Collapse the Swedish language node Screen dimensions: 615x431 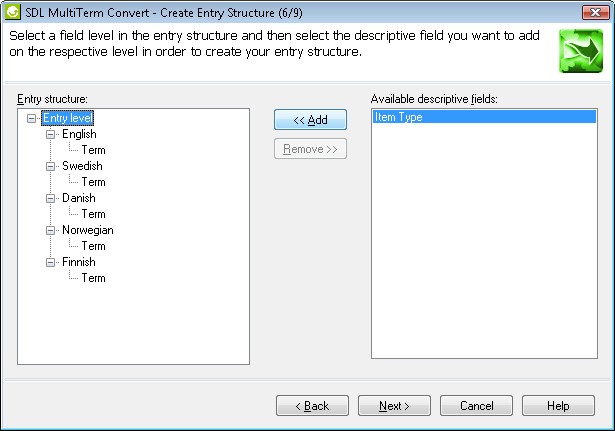tap(50, 166)
